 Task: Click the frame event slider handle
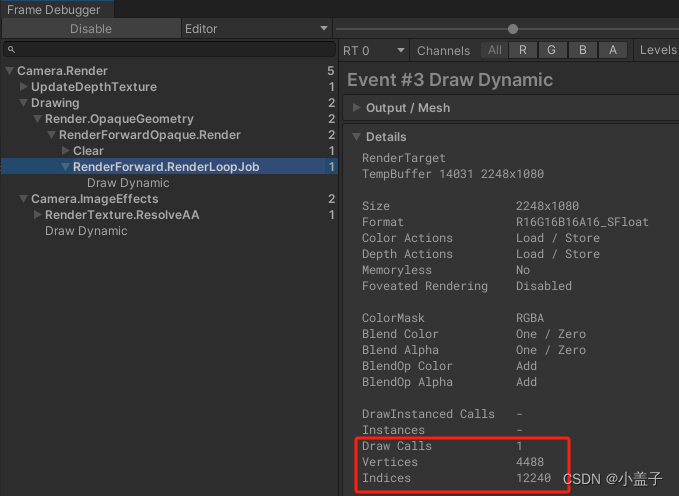[x=513, y=29]
